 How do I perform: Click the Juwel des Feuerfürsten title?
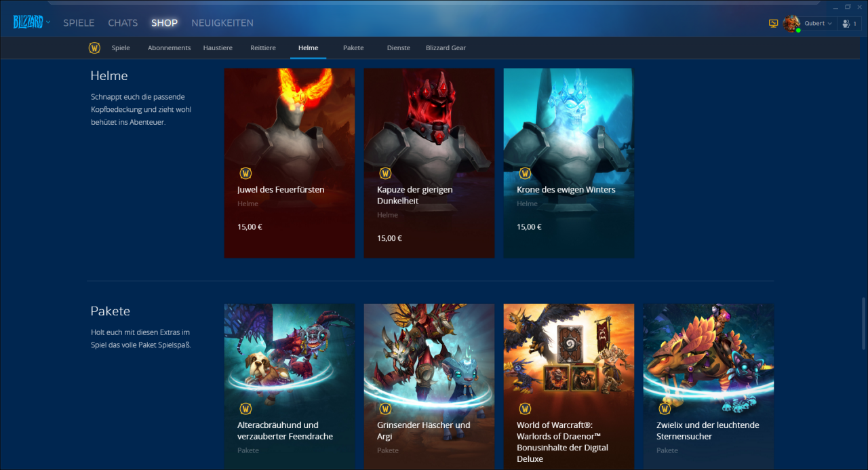click(281, 190)
